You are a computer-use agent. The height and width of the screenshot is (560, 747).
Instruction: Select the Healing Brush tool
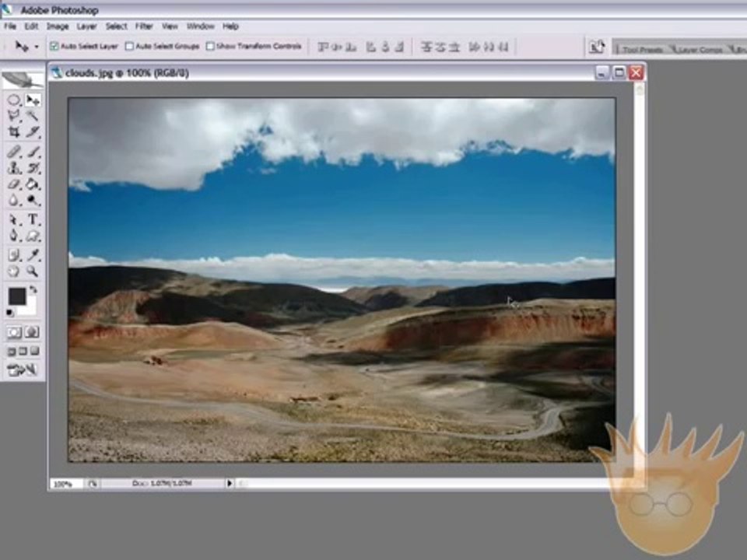click(14, 152)
